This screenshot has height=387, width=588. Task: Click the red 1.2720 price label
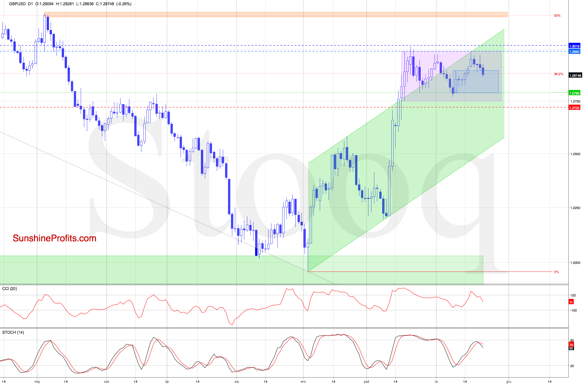click(x=575, y=108)
